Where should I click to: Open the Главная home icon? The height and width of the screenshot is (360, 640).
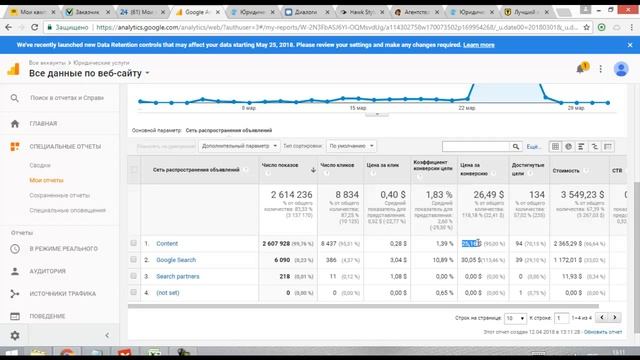15,124
